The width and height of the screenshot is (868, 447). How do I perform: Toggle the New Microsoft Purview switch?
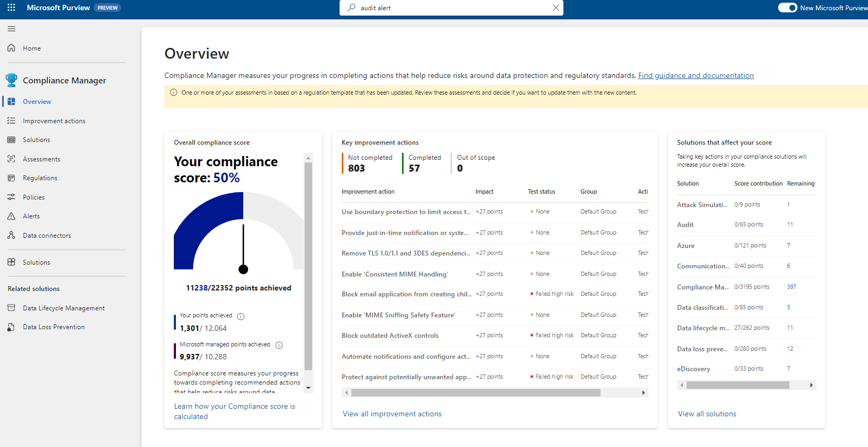click(787, 8)
